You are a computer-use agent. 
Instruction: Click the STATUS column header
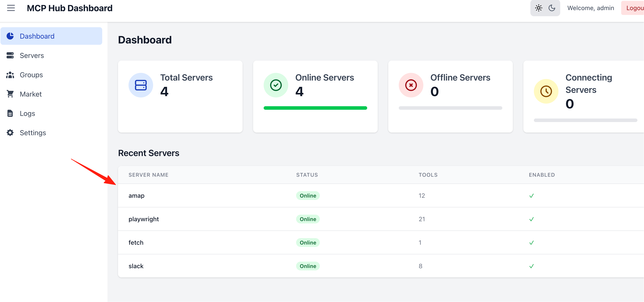pyautogui.click(x=307, y=175)
